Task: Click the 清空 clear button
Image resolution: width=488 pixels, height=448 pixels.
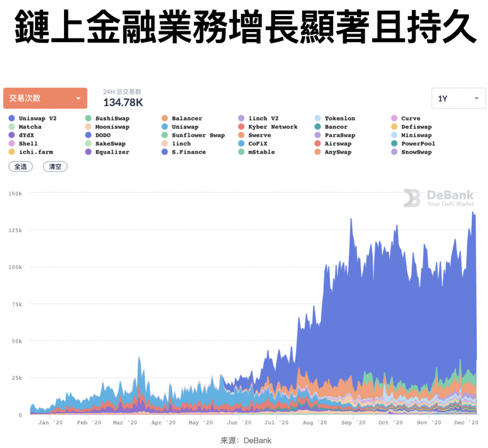Action: click(55, 166)
